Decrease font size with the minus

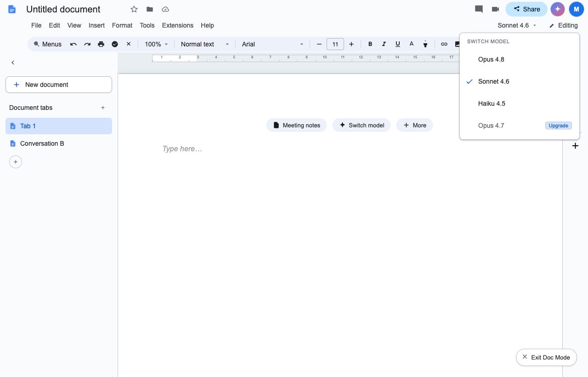[319, 44]
